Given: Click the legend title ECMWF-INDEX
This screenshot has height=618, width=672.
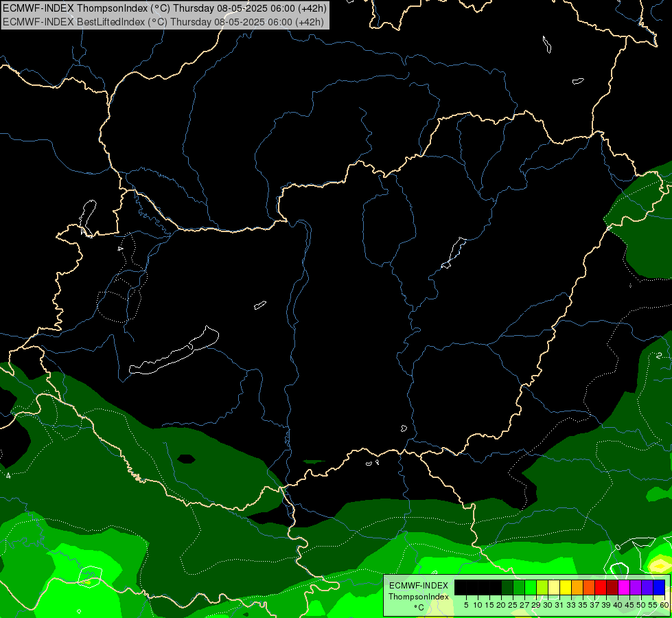Looking at the screenshot, I should pyautogui.click(x=419, y=586).
